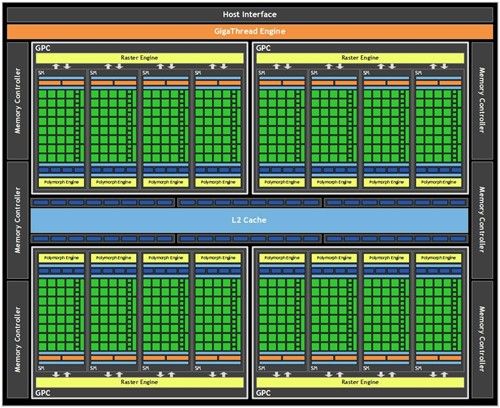Click the SM label of leftmost SM in bottom-left GPC
This screenshot has height=408, width=500.
(41, 368)
